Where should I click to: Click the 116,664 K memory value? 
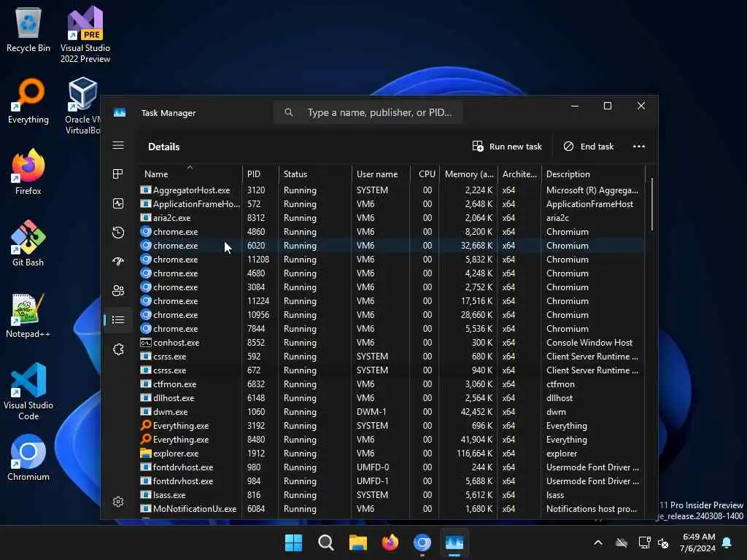coord(474,454)
